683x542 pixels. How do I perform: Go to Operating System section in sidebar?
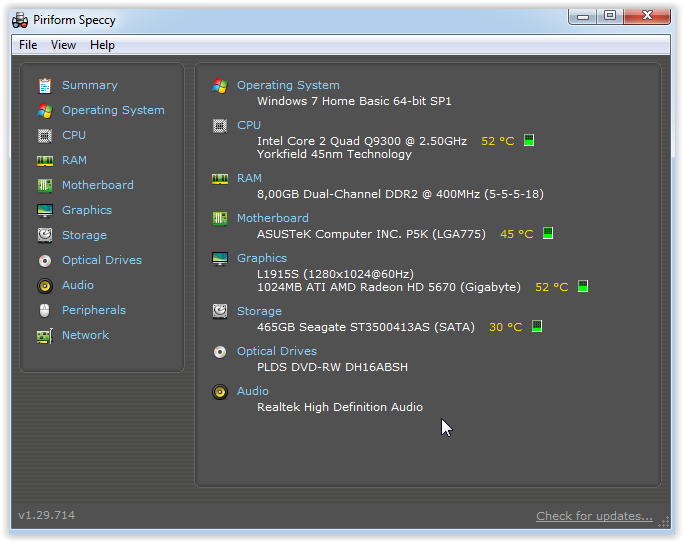tap(113, 110)
